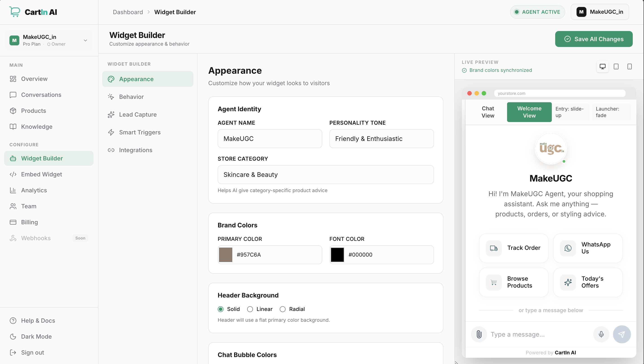
Task: Open the Personality Tone dropdown
Action: tap(381, 139)
